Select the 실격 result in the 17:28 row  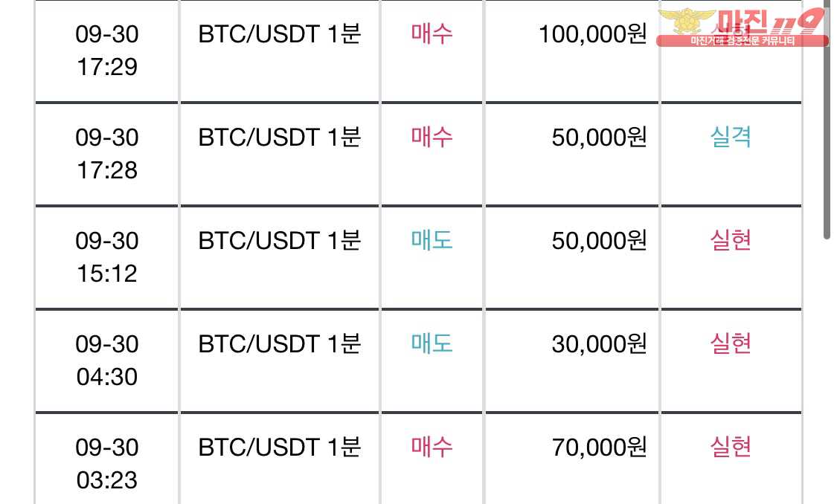(731, 137)
